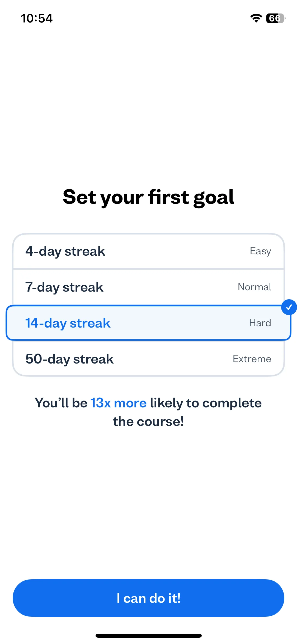Tap the blue "13x more" text
Image resolution: width=297 pixels, height=644 pixels.
pos(119,403)
